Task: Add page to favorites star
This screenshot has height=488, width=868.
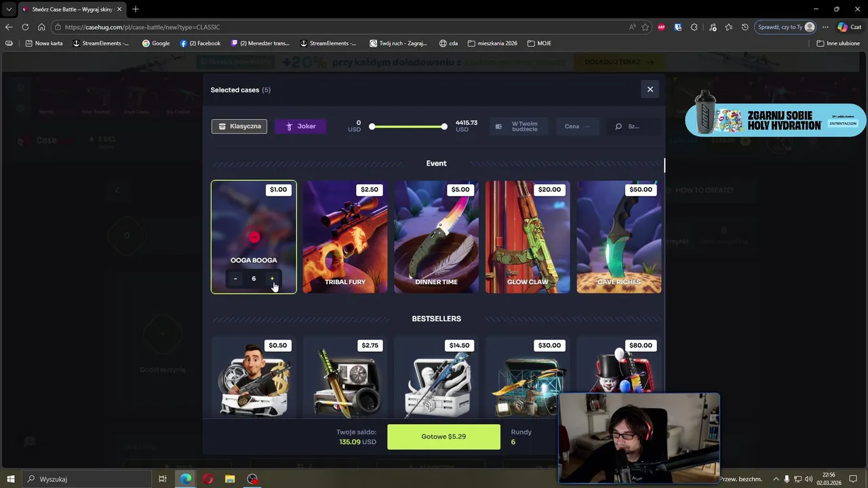Action: pos(645,27)
